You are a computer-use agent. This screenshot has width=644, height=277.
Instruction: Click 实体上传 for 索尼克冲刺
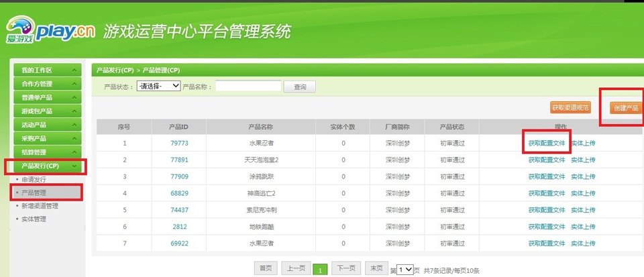click(x=583, y=210)
